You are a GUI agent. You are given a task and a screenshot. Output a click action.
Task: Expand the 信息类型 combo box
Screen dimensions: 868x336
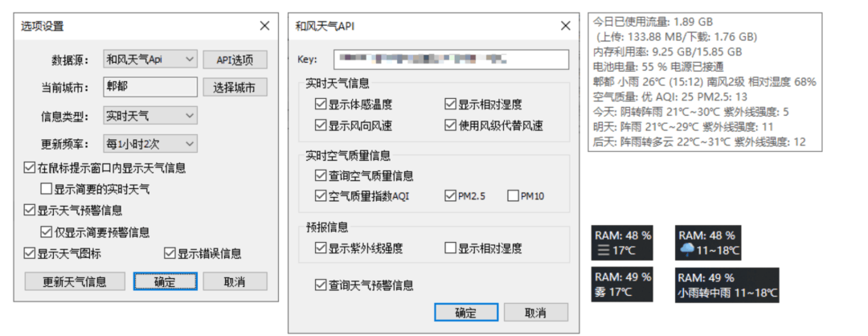pyautogui.click(x=150, y=117)
